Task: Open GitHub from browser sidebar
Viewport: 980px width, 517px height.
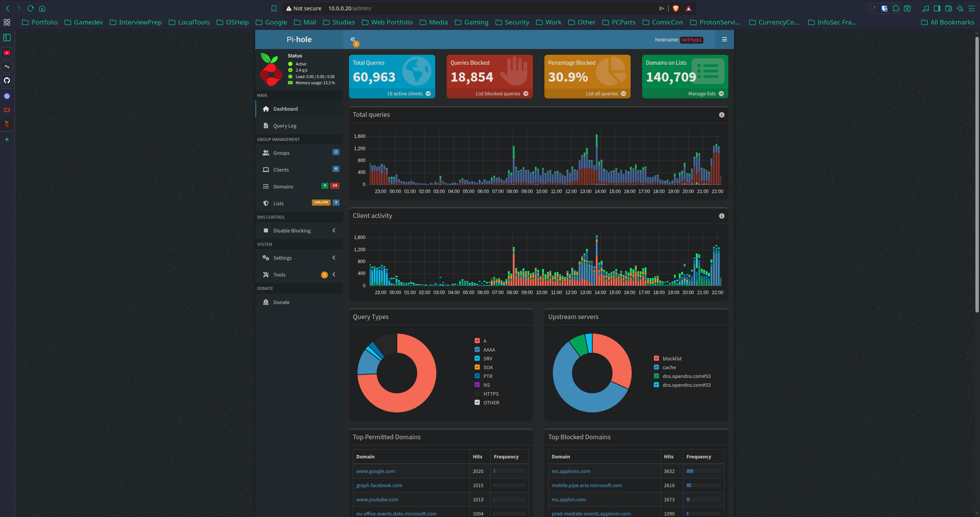Action: [7, 80]
